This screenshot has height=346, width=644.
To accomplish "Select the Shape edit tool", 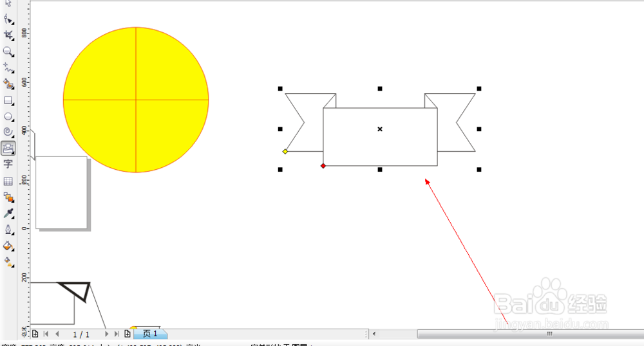I will click(x=8, y=19).
